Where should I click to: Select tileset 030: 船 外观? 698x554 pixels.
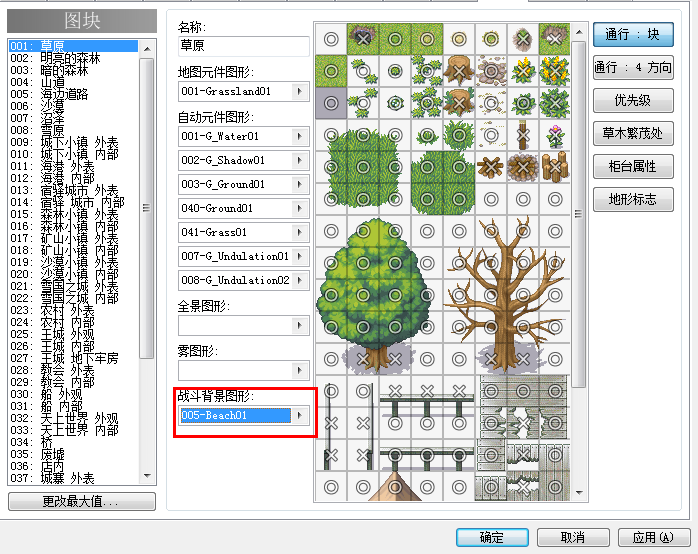(x=73, y=394)
